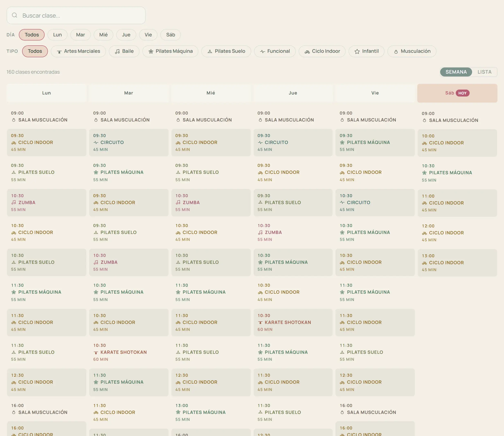Open Wednesday 13:00 Pilates Máquina class
Image resolution: width=504 pixels, height=436 pixels.
(x=211, y=412)
